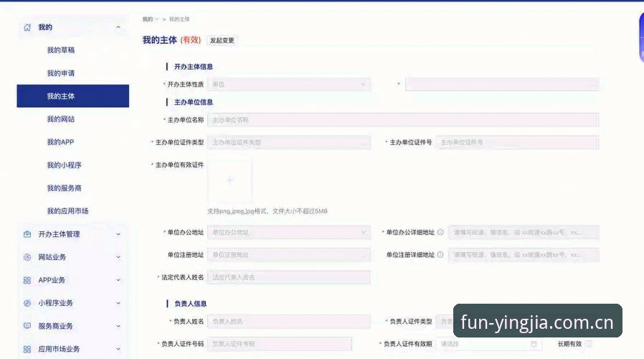Image resolution: width=644 pixels, height=359 pixels.
Task: Open 我的 breadcrumb dropdown
Action: coord(151,19)
